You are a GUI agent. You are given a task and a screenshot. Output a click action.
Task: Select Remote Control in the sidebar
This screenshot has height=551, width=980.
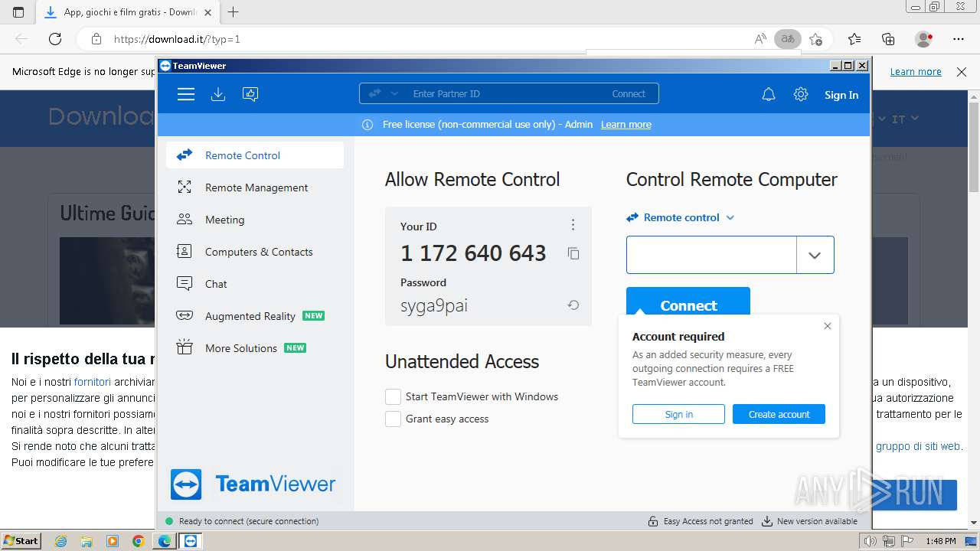[x=254, y=155]
